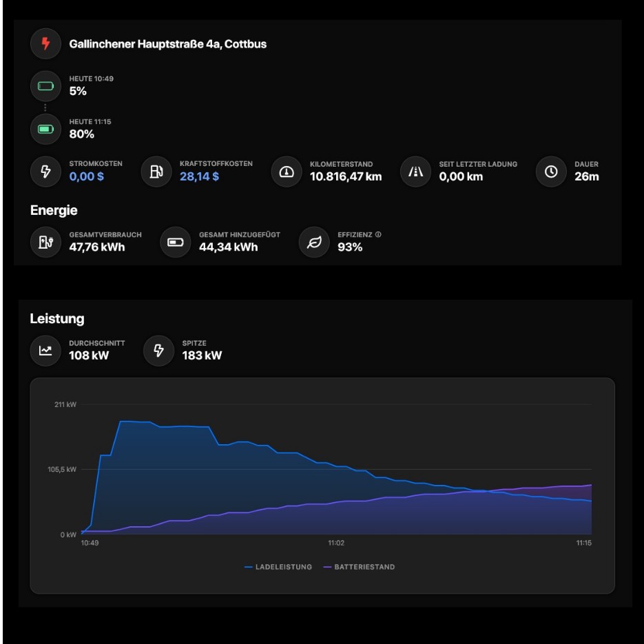Toggle the Batteriestand legend entry
The width and height of the screenshot is (644, 644).
[x=360, y=567]
